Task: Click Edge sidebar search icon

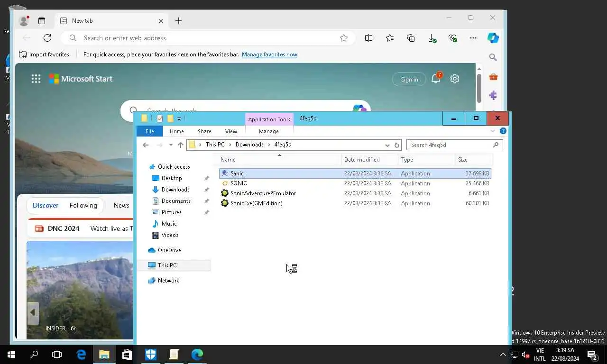Action: coord(493,57)
